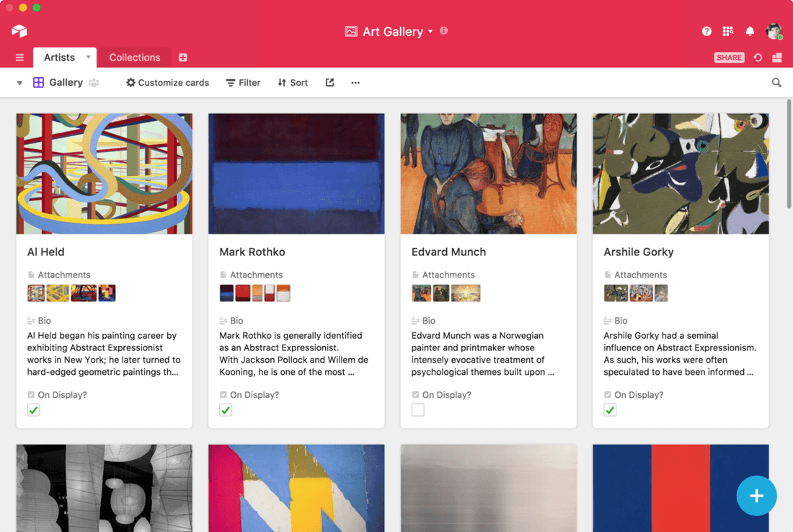Image resolution: width=793 pixels, height=532 pixels.
Task: Add a new table with plus tab
Action: click(183, 58)
